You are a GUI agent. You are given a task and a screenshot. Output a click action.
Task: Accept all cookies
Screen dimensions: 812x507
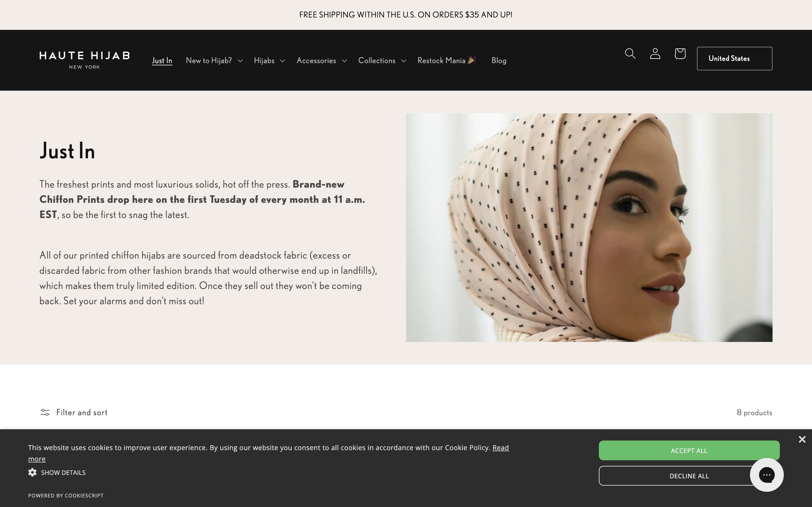pos(689,450)
